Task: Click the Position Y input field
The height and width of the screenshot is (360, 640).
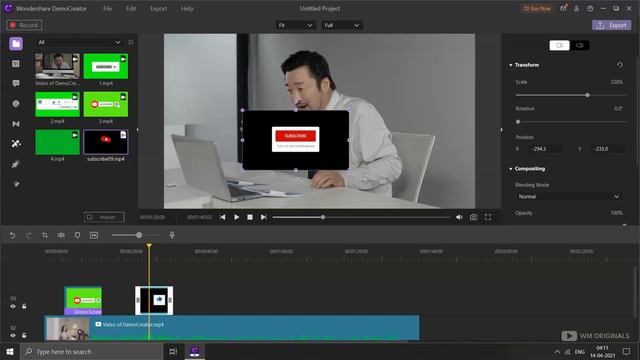Action: 608,149
